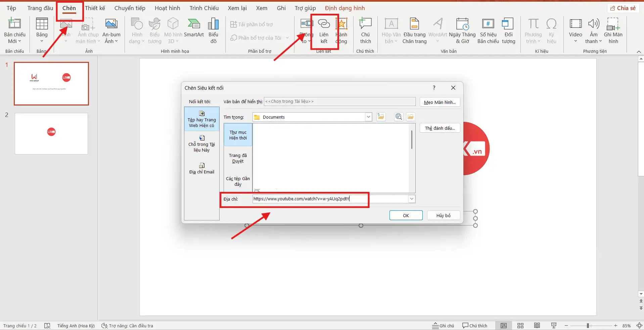Select Địa chỉ Email link type
Screen dimensions: 644x330
click(x=201, y=168)
